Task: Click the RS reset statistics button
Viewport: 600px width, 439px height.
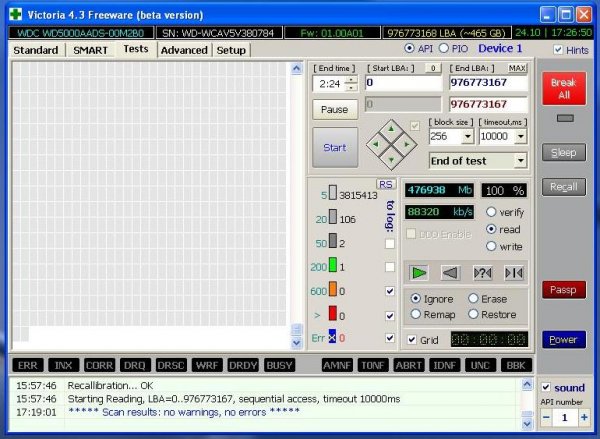Action: coord(386,184)
